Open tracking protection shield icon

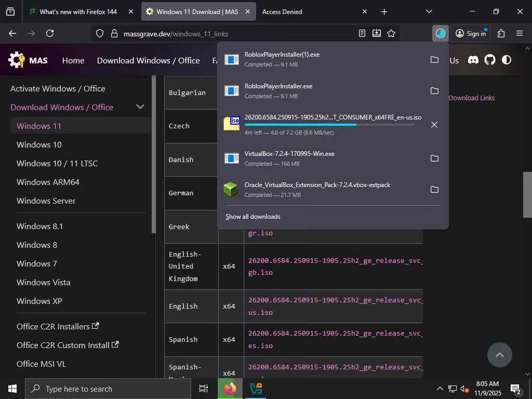click(99, 34)
